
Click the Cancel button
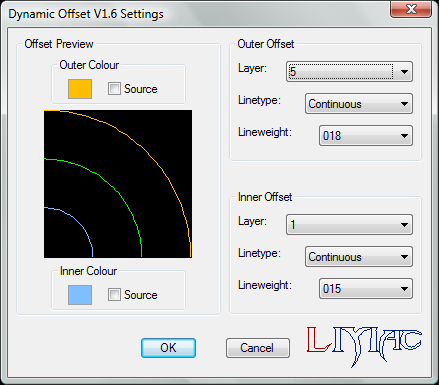tap(258, 348)
